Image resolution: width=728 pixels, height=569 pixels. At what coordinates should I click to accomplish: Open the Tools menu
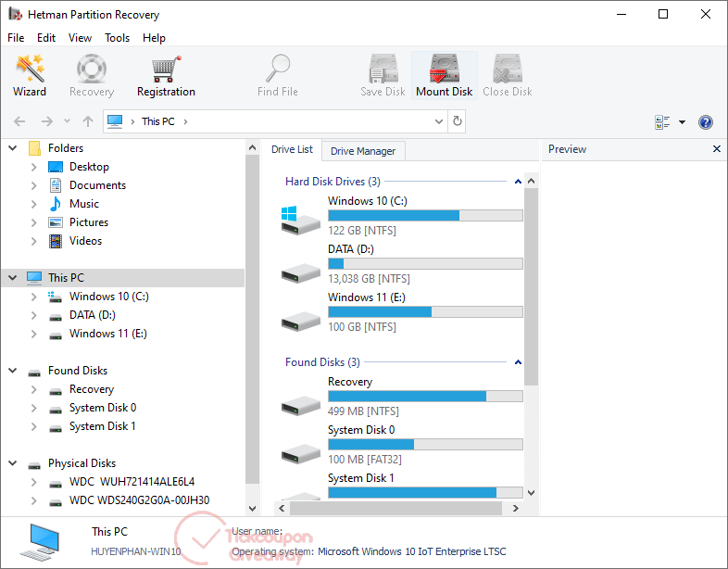[117, 38]
